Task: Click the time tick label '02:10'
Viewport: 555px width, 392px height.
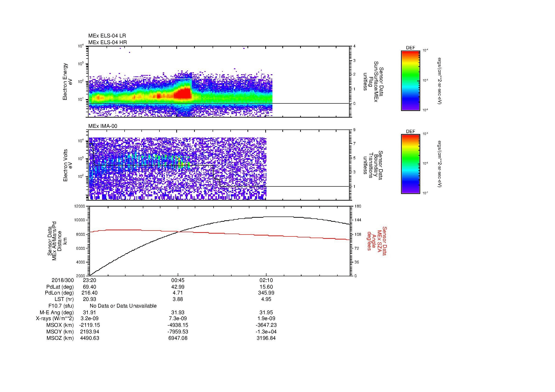Action: click(266, 280)
